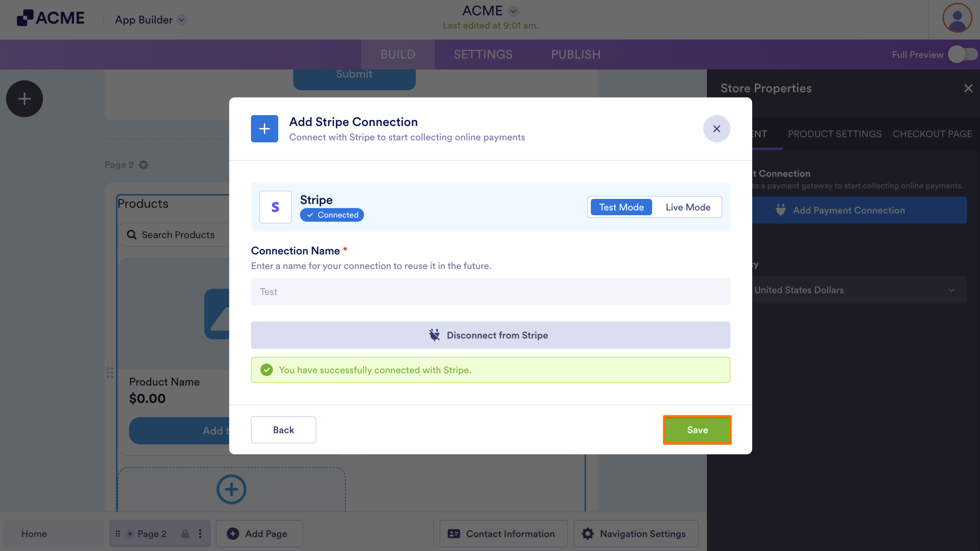Open Navigation Settings
The image size is (980, 551).
(636, 534)
